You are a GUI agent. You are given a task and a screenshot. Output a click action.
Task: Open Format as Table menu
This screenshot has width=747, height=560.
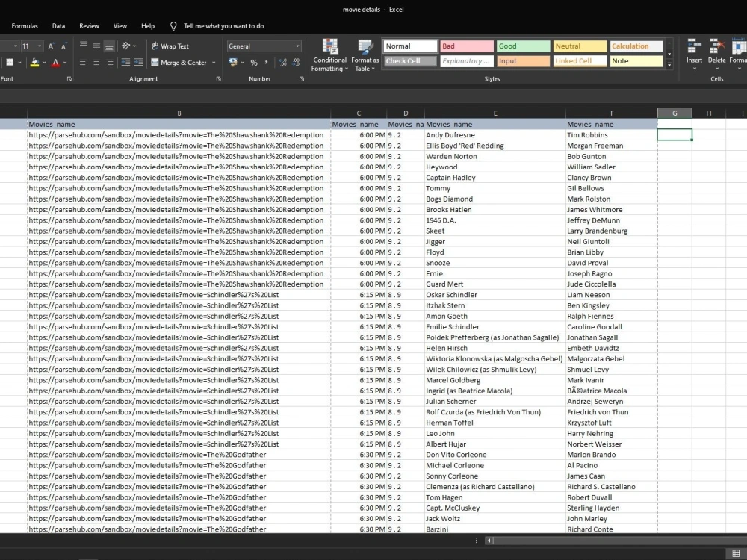[x=365, y=56]
